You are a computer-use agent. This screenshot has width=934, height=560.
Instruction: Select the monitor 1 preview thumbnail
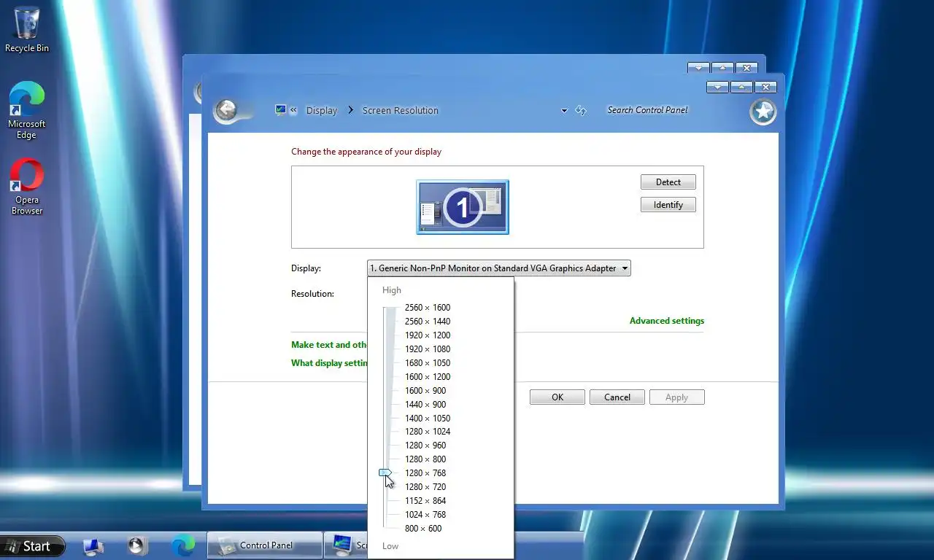(x=463, y=207)
